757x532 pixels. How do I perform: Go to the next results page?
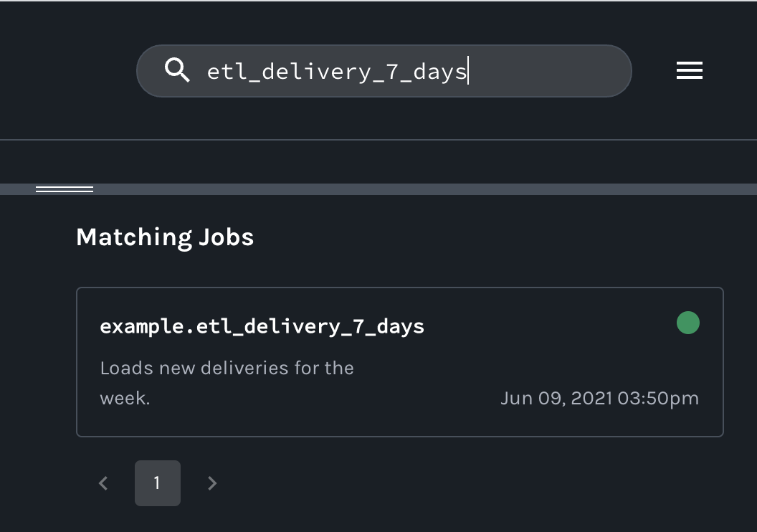tap(212, 483)
